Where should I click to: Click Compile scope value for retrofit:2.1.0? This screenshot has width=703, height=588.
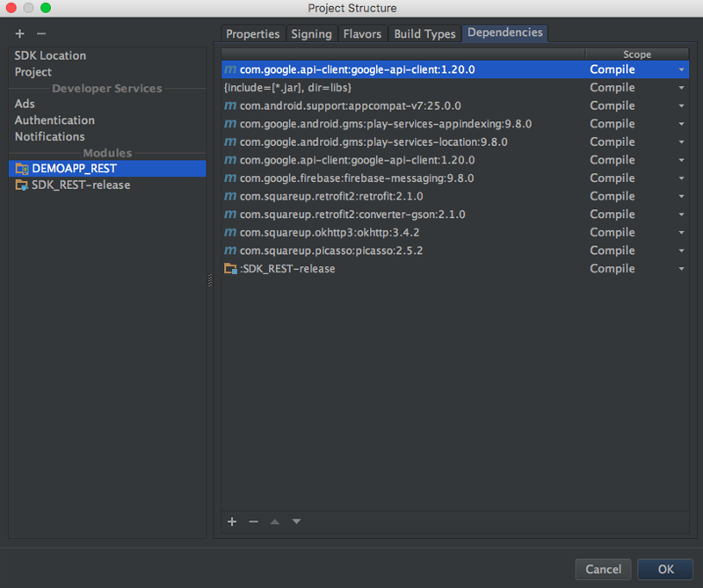point(612,196)
